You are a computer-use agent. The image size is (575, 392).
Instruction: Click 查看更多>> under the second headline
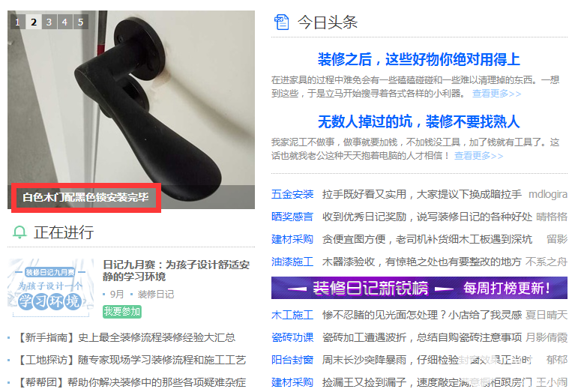pos(478,156)
